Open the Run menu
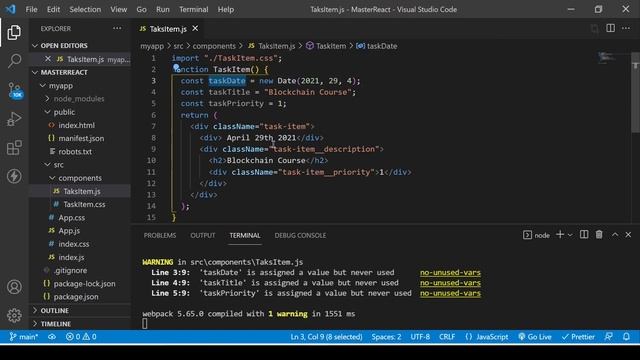The height and width of the screenshot is (360, 640). (162, 9)
